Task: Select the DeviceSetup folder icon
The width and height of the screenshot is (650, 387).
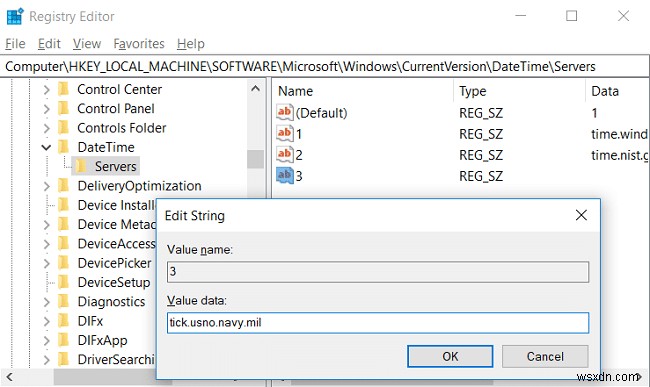Action: tap(63, 282)
